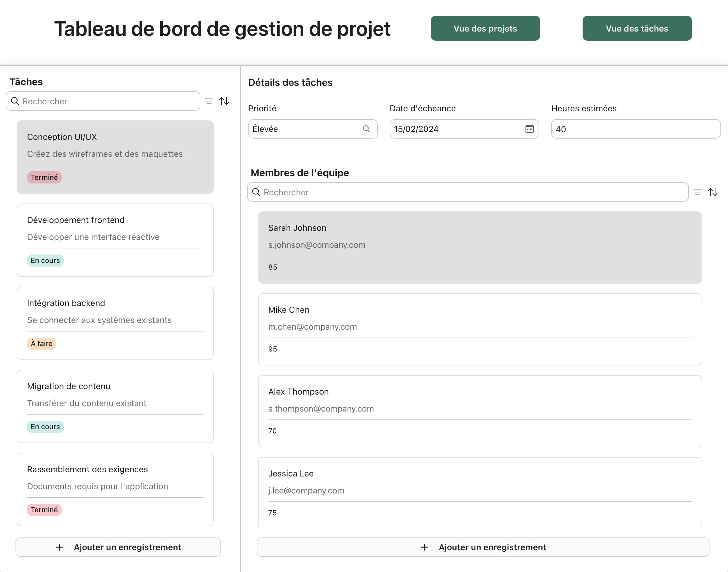The height and width of the screenshot is (572, 728).
Task: Open the filter icon for Membres de l'équipe
Action: 698,192
